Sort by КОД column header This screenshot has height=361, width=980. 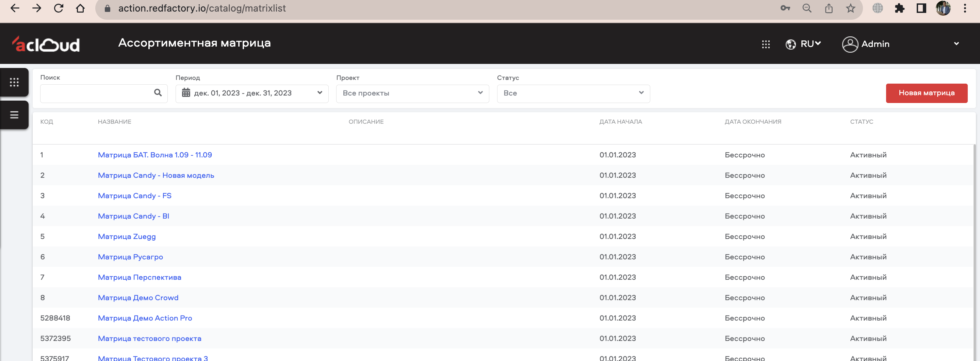(47, 122)
